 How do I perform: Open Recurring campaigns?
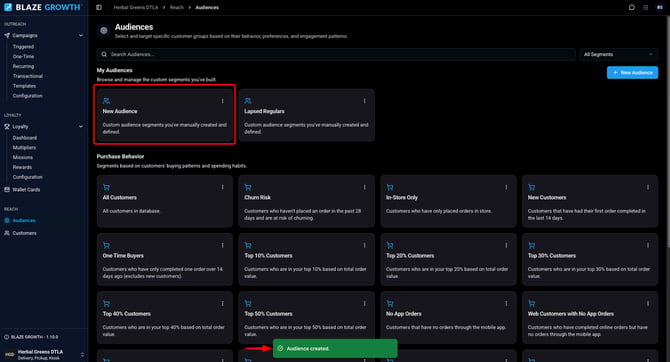click(x=23, y=66)
